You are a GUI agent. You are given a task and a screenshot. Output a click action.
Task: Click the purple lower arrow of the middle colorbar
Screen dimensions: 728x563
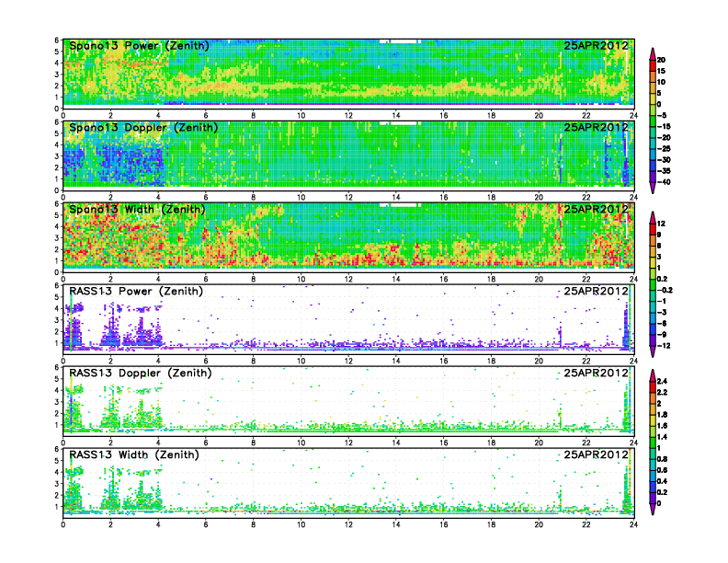pyautogui.click(x=653, y=351)
